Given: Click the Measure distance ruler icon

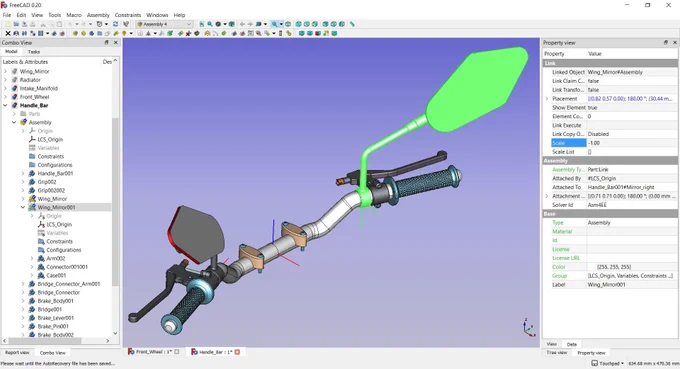Looking at the screenshot, I should [352, 24].
